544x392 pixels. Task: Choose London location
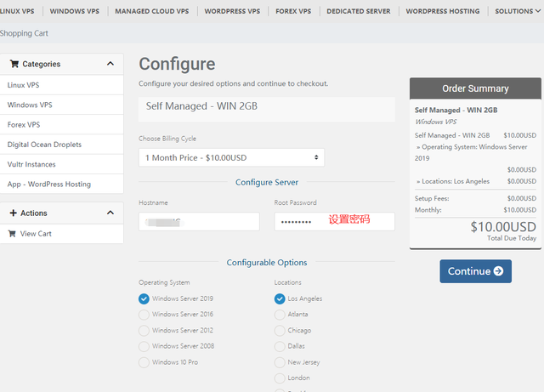click(280, 378)
